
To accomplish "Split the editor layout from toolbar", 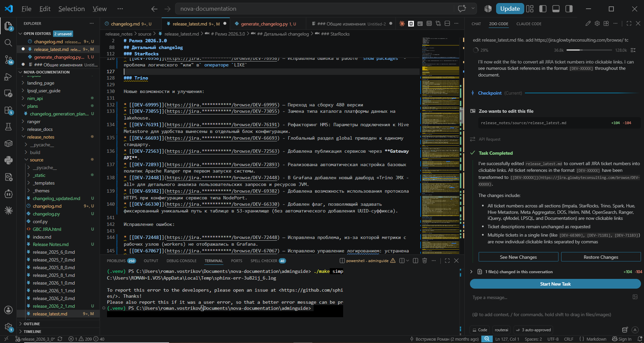I will pyautogui.click(x=447, y=23).
